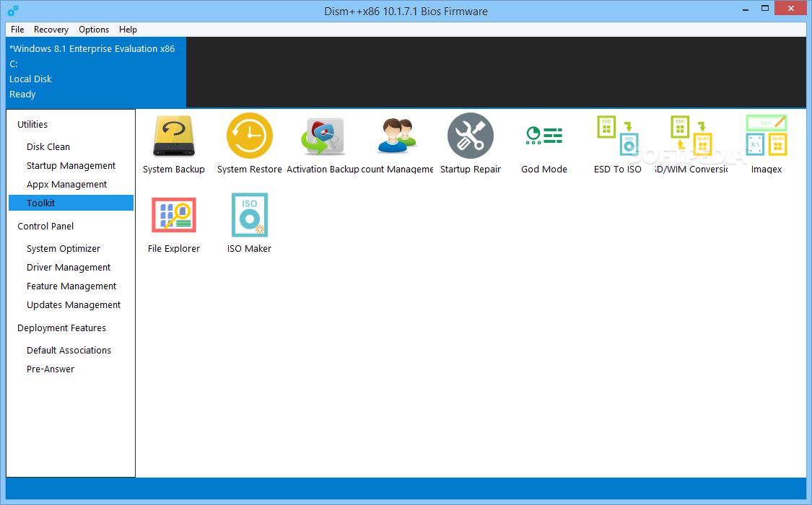Open the Options menu
The height and width of the screenshot is (505, 812).
click(x=94, y=30)
